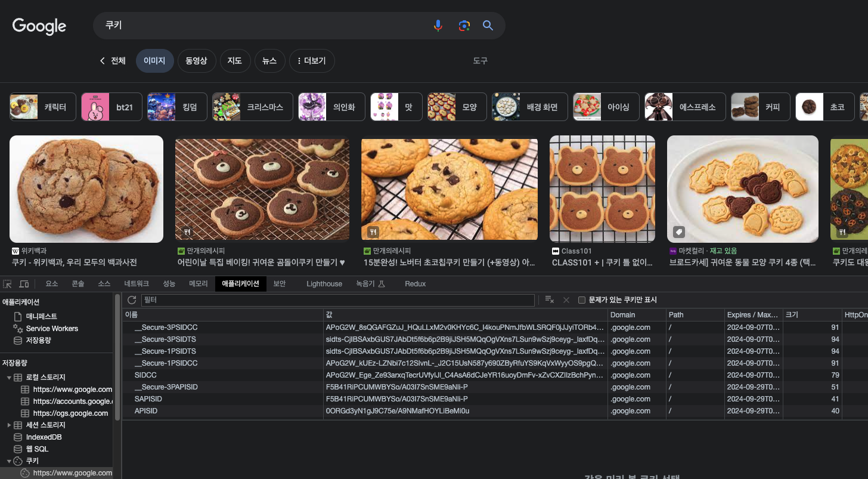
Task: Open the 요소 DevTools tab
Action: [x=52, y=284]
